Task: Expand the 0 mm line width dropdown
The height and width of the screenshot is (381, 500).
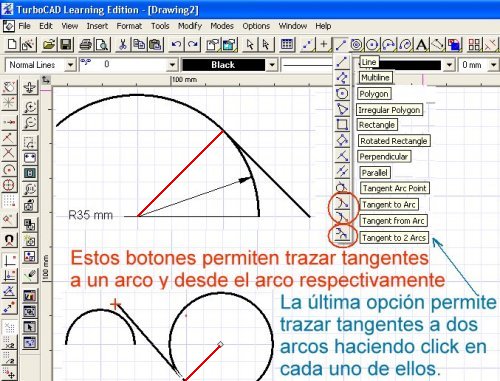Action: (493, 65)
